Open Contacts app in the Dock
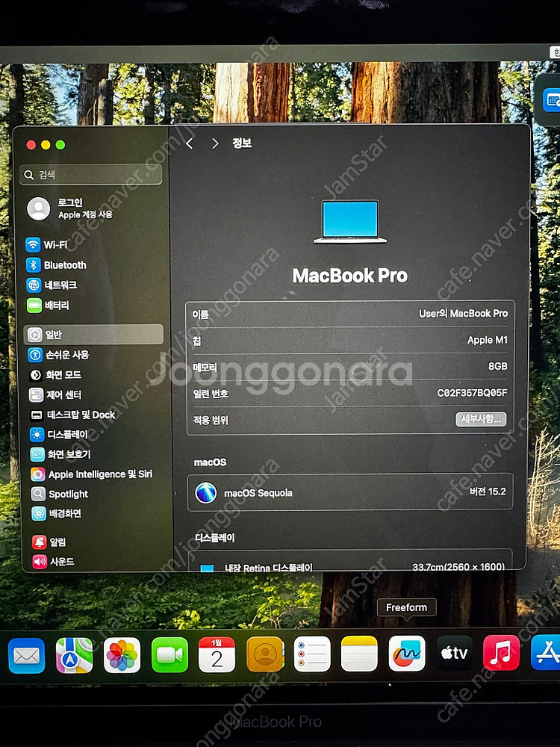560x747 pixels. point(265,654)
